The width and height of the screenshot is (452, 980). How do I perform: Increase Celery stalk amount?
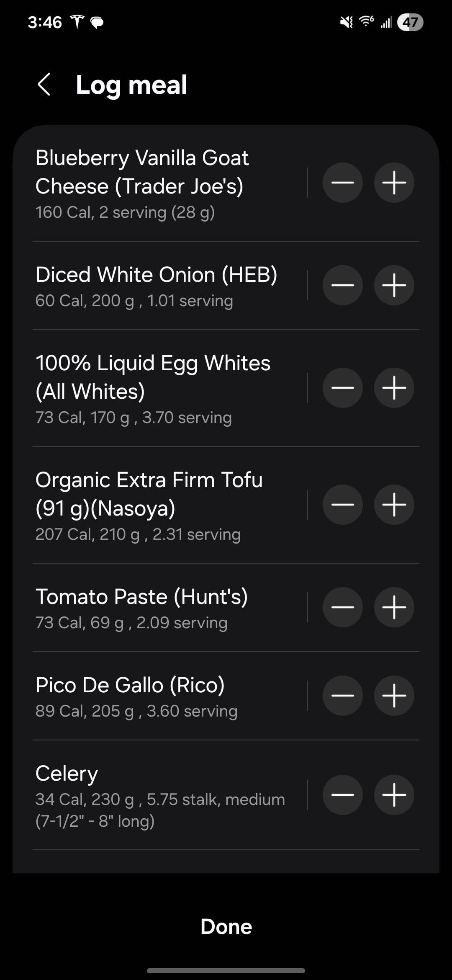click(394, 795)
